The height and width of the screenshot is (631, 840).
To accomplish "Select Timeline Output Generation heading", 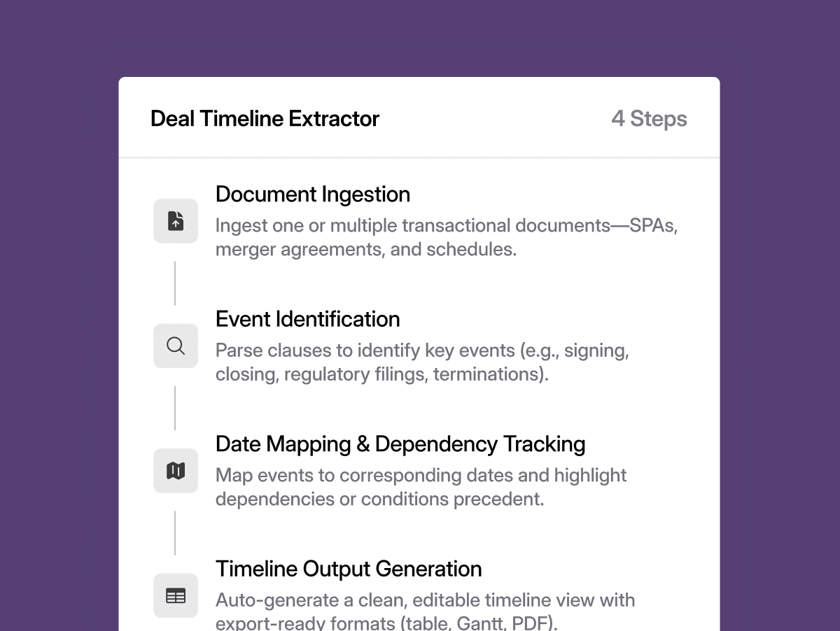I will (x=349, y=569).
